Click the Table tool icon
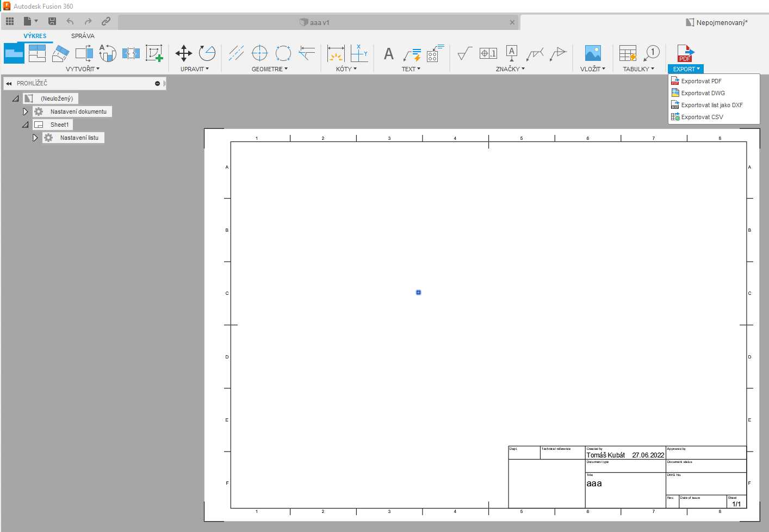Screen dimensions: 769x532 pyautogui.click(x=628, y=53)
